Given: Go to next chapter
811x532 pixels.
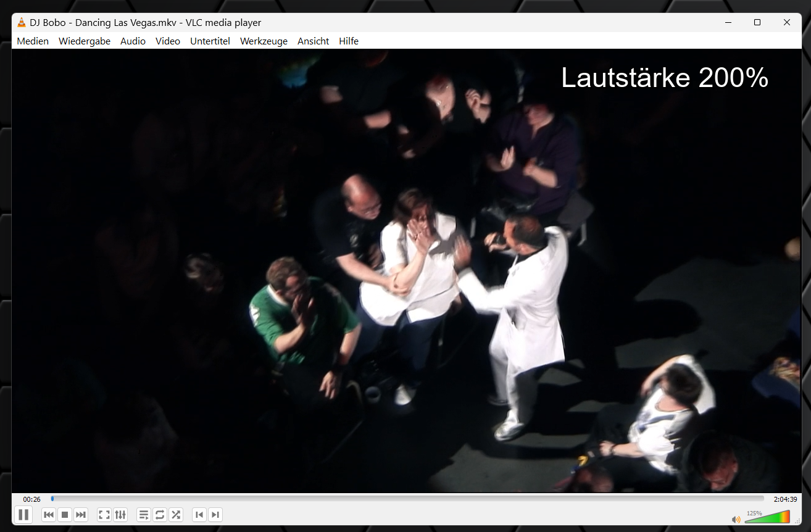Looking at the screenshot, I should tap(215, 515).
